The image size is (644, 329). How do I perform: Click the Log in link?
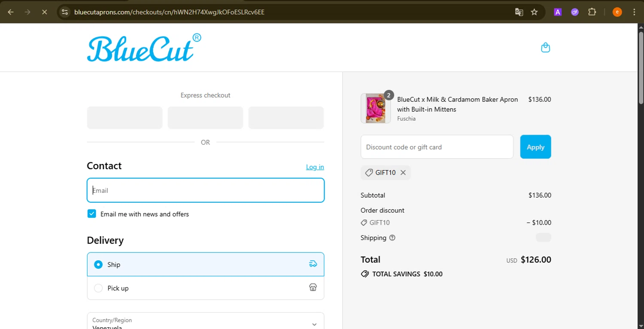click(315, 167)
